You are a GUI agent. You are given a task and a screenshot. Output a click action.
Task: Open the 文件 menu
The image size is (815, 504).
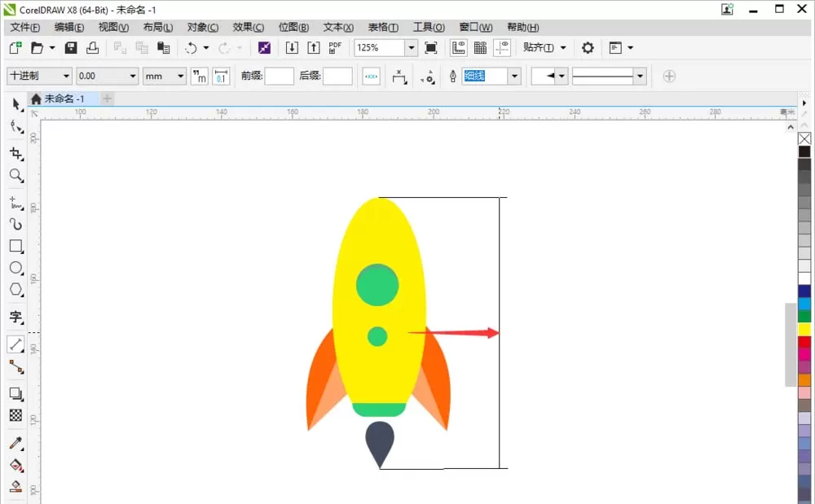tap(25, 27)
